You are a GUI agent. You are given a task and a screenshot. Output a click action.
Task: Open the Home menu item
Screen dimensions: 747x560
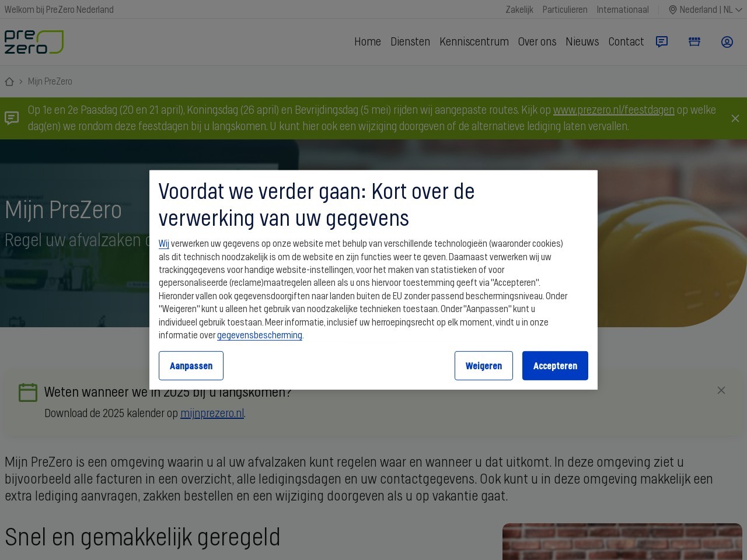point(368,42)
